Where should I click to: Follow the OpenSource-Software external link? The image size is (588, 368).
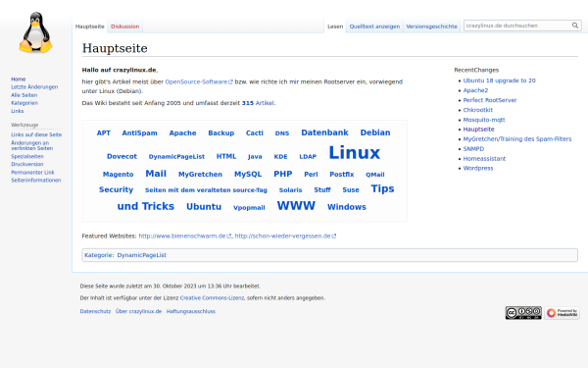[x=199, y=81]
